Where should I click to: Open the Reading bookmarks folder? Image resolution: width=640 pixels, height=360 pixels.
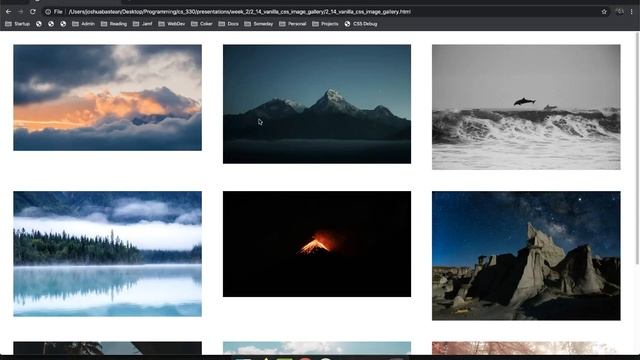pos(114,24)
